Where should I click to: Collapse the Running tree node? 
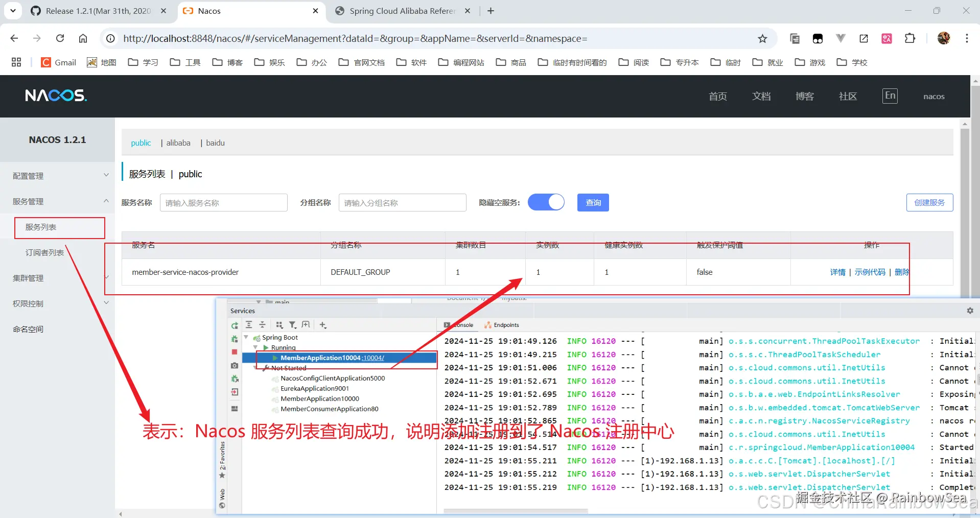point(255,347)
